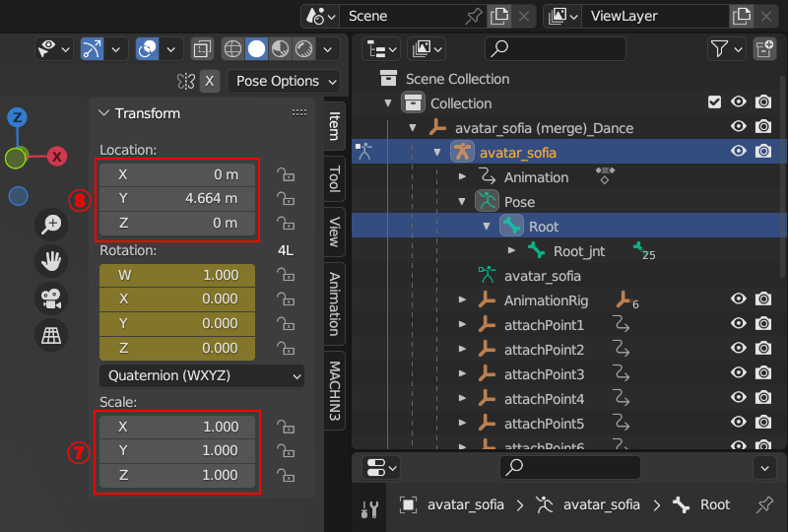
Task: Open the Animation sidebar tab
Action: tap(335, 301)
